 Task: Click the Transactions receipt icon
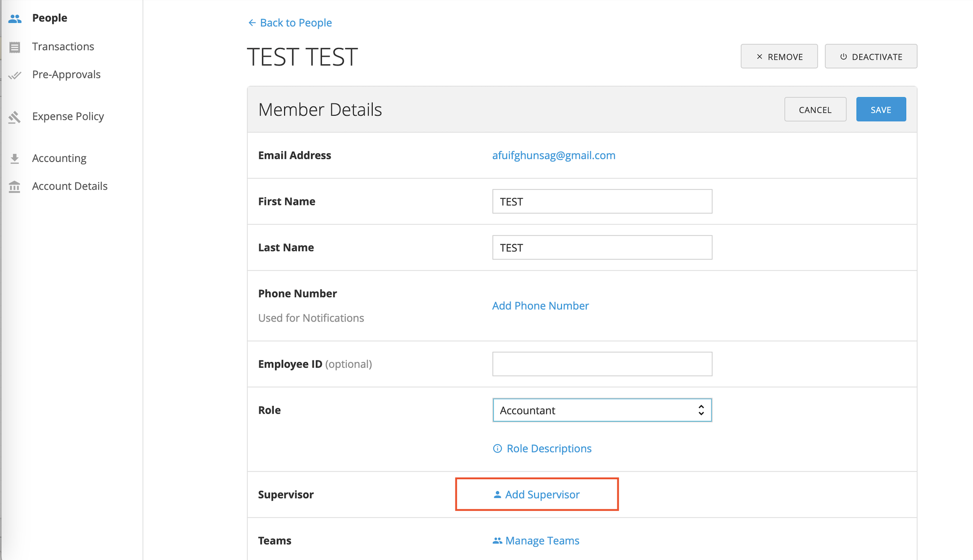pyautogui.click(x=15, y=46)
